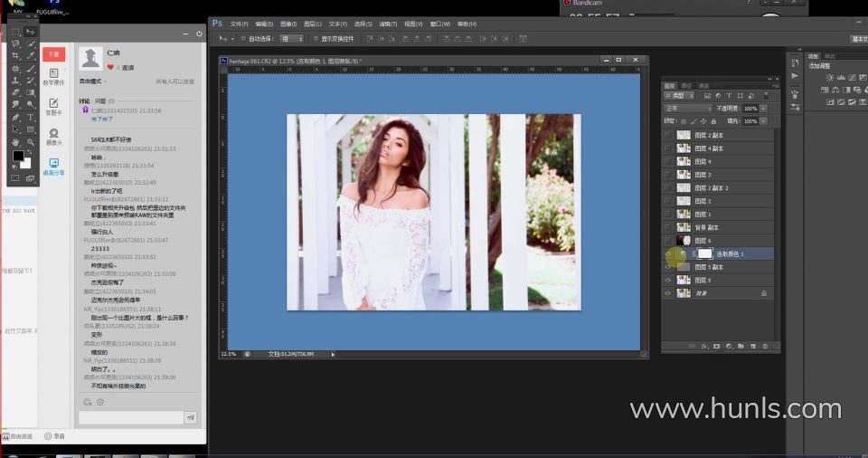Select the 选取颜色 1 layer mask thumbnail
Viewport: 868px width, 458px height.
tap(704, 253)
